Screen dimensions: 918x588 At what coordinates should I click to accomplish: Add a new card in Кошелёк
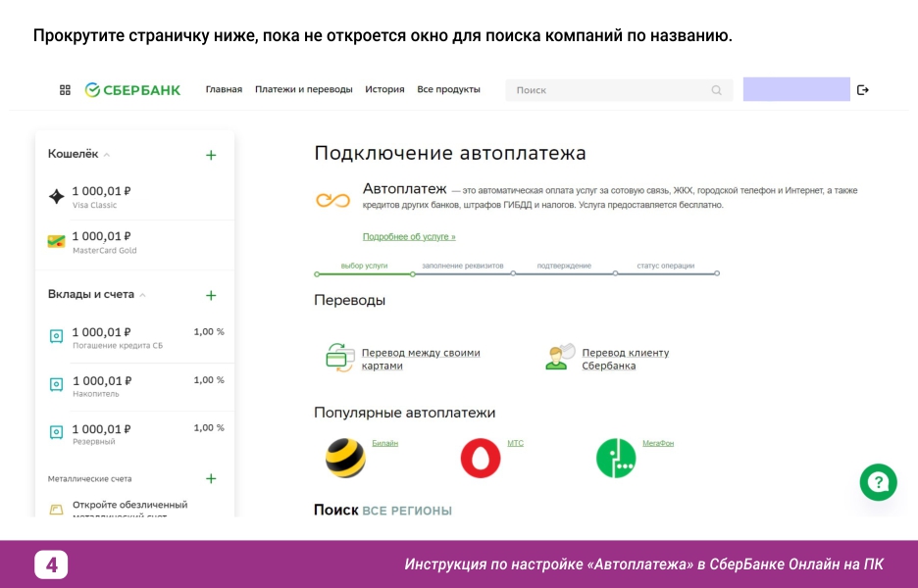211,155
